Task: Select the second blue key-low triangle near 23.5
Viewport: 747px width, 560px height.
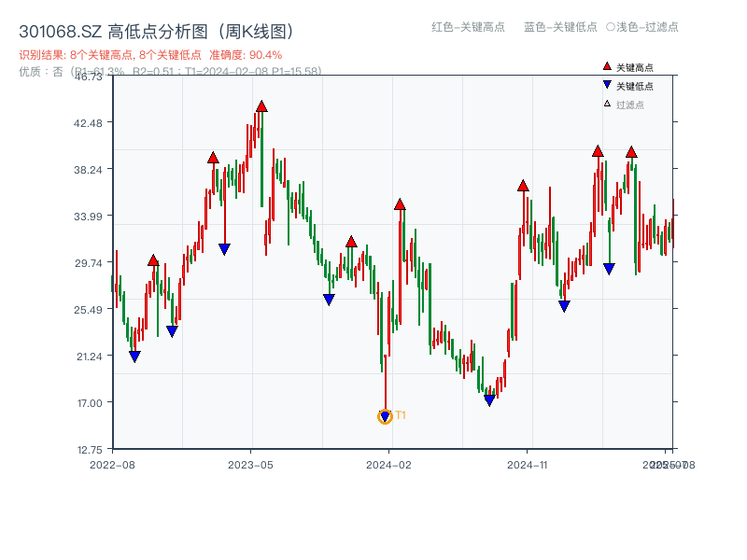Action: click(x=172, y=331)
